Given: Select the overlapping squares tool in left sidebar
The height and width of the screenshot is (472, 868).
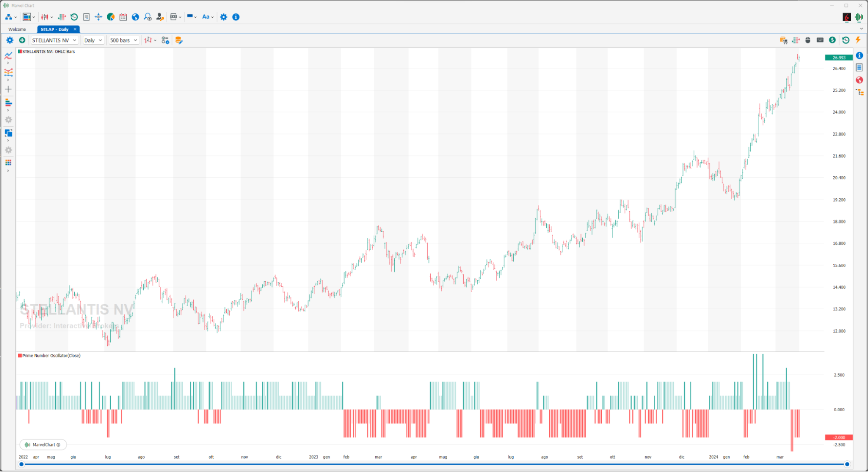Looking at the screenshot, I should coord(8,133).
